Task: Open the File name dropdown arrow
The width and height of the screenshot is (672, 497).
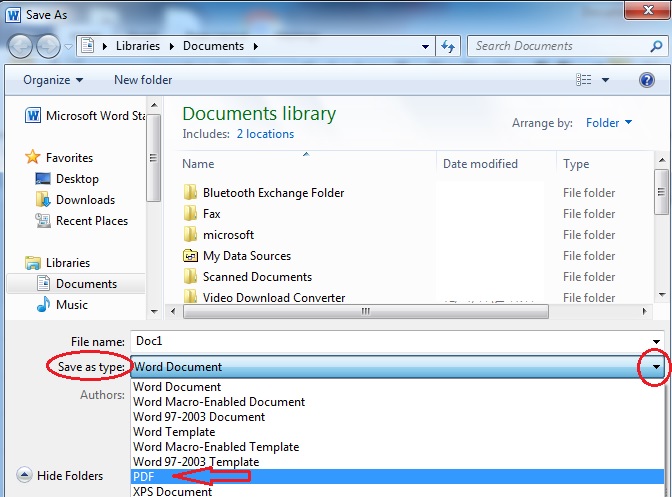Action: tap(656, 341)
